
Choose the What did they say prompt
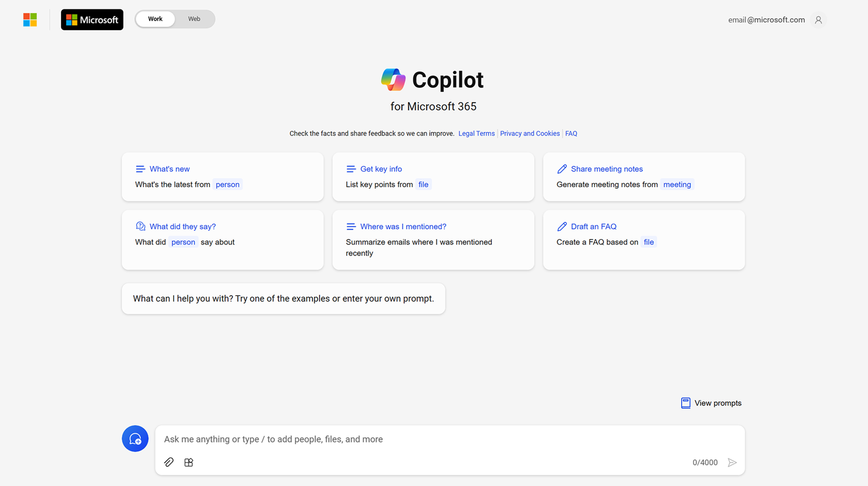182,226
